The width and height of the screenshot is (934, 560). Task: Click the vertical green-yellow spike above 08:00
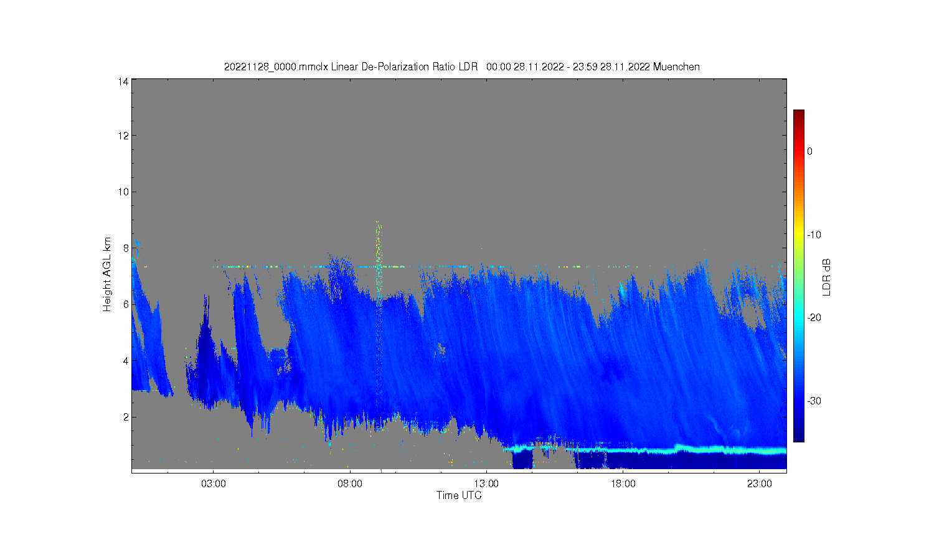click(378, 261)
